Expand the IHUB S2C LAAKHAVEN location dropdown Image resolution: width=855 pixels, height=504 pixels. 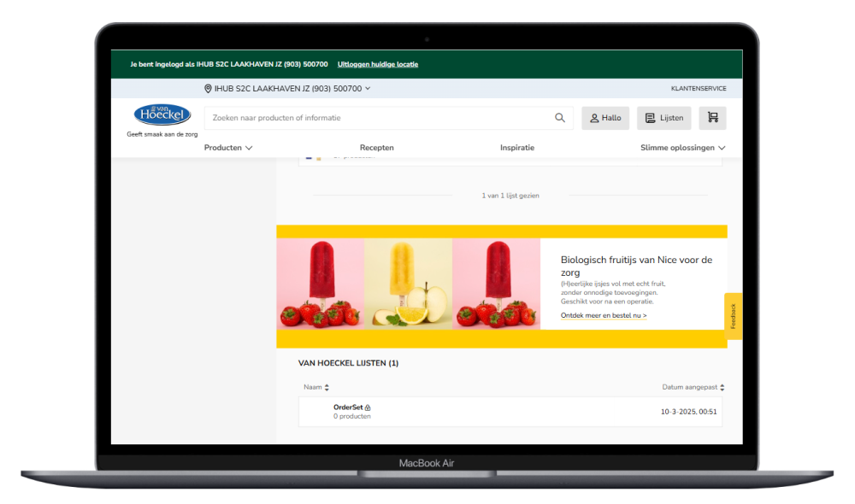[x=368, y=89]
